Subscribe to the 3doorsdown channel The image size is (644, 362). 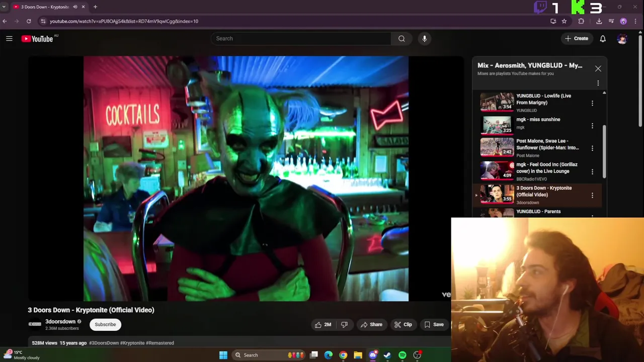[x=106, y=325]
